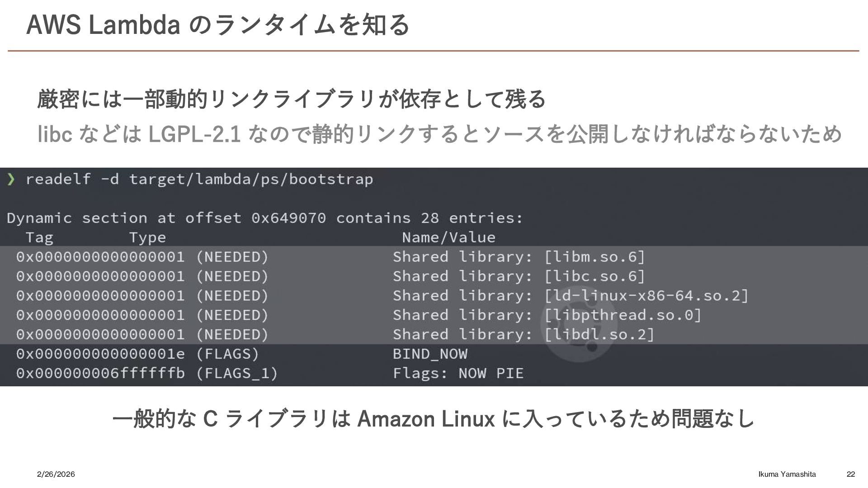
Task: Click the ld-linux-x86-64.so.2 library entry
Action: [x=646, y=296]
